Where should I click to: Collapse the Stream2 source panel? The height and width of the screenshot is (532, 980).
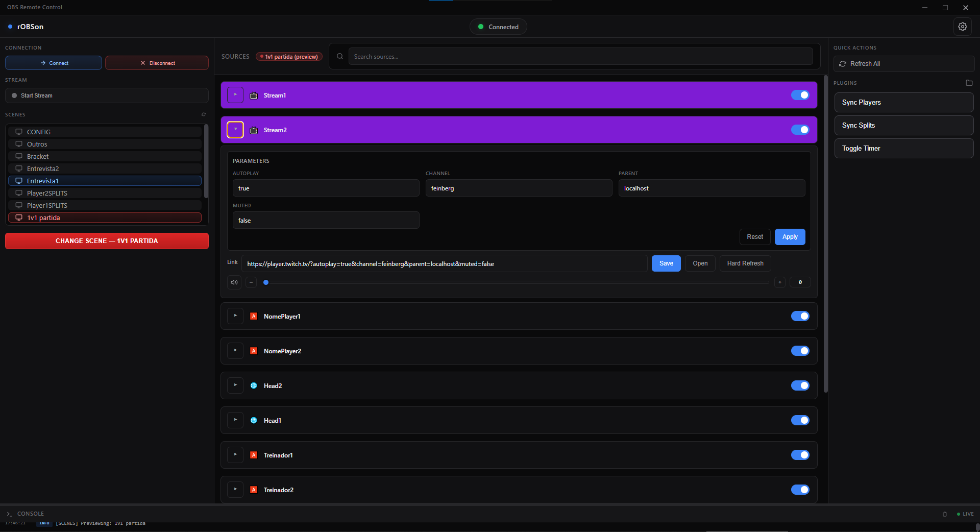(235, 130)
